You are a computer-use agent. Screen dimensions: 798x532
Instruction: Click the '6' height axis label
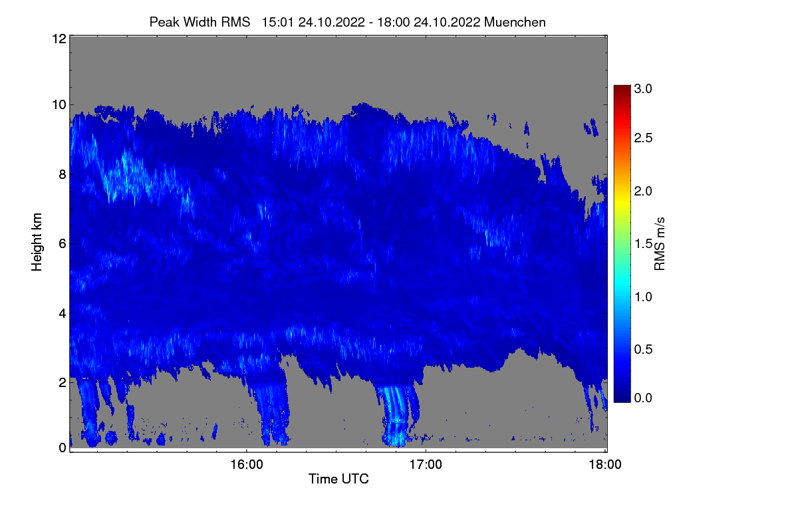(x=62, y=244)
